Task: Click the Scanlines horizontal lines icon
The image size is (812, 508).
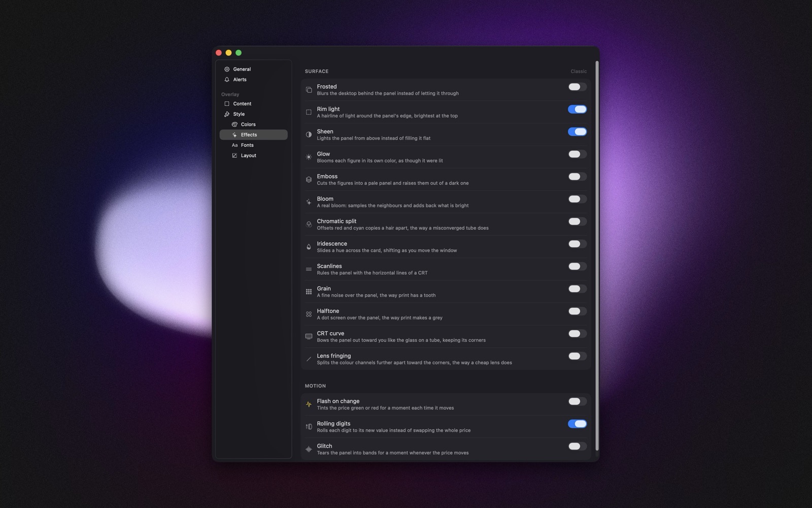Action: click(x=309, y=269)
